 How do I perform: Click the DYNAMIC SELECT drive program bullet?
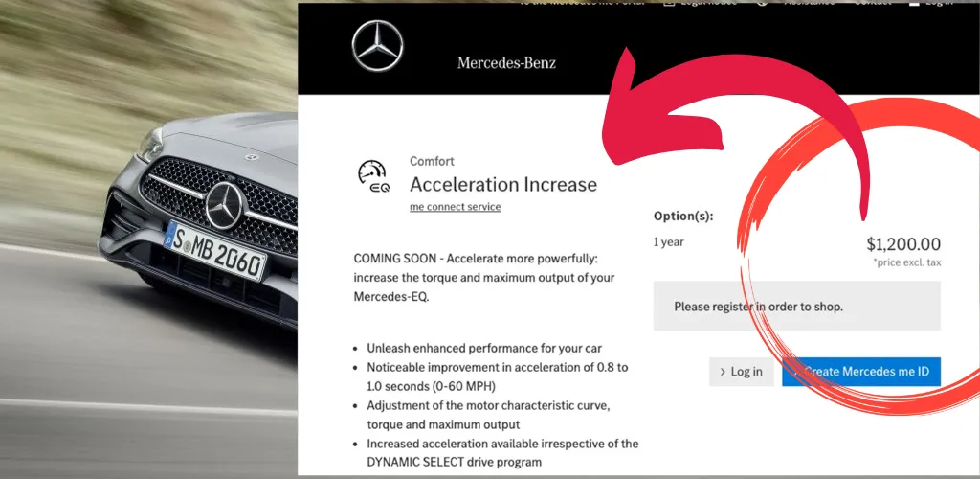502,453
